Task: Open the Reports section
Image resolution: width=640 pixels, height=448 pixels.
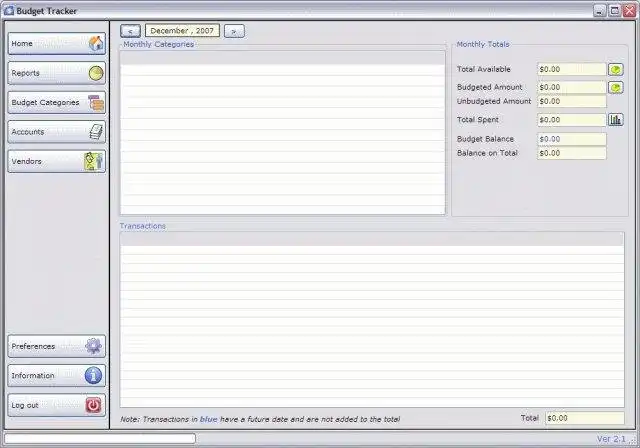Action: point(57,73)
